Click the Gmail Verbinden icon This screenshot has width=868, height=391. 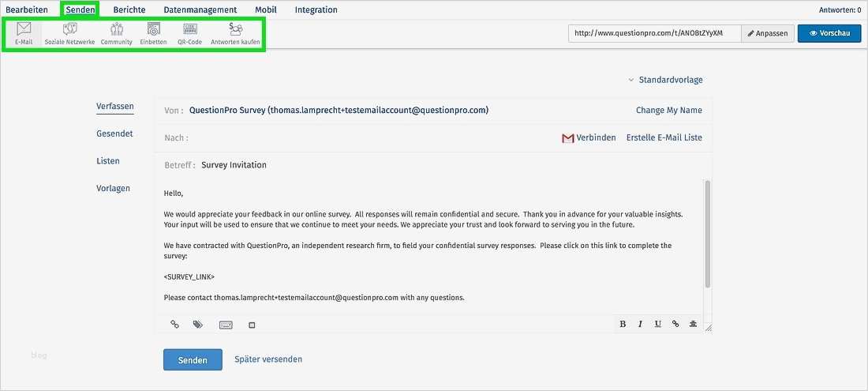(568, 138)
